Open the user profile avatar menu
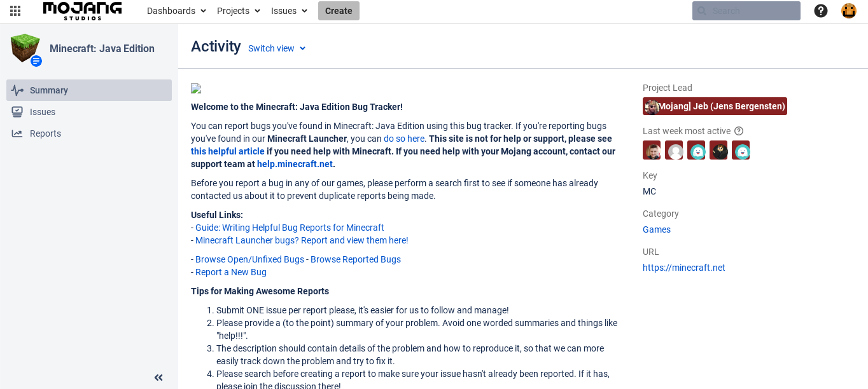The height and width of the screenshot is (389, 868). pos(849,11)
